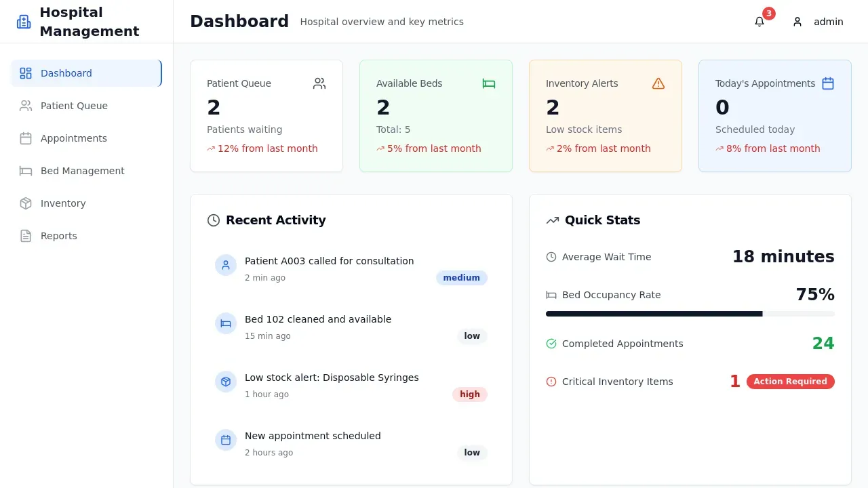
Task: Select the Dashboard sidebar item
Action: (x=66, y=73)
